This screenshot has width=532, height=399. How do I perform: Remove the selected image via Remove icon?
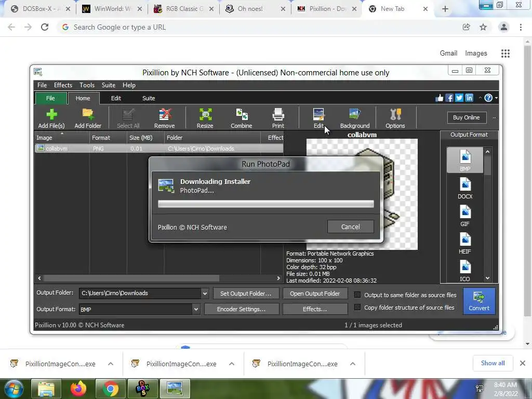click(x=165, y=118)
